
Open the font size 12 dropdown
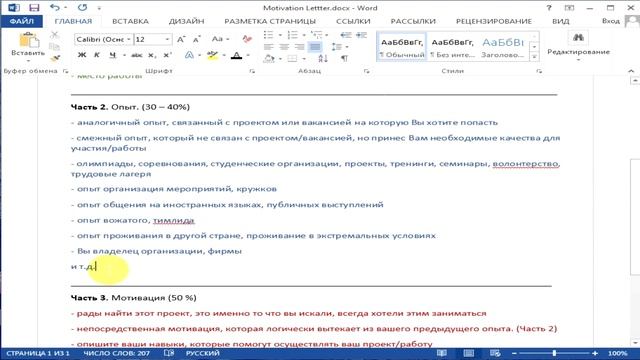[x=167, y=39]
